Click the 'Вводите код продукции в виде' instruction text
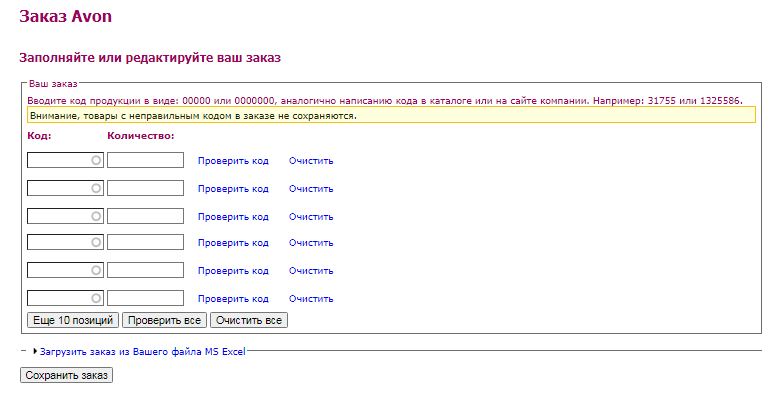 pyautogui.click(x=385, y=100)
